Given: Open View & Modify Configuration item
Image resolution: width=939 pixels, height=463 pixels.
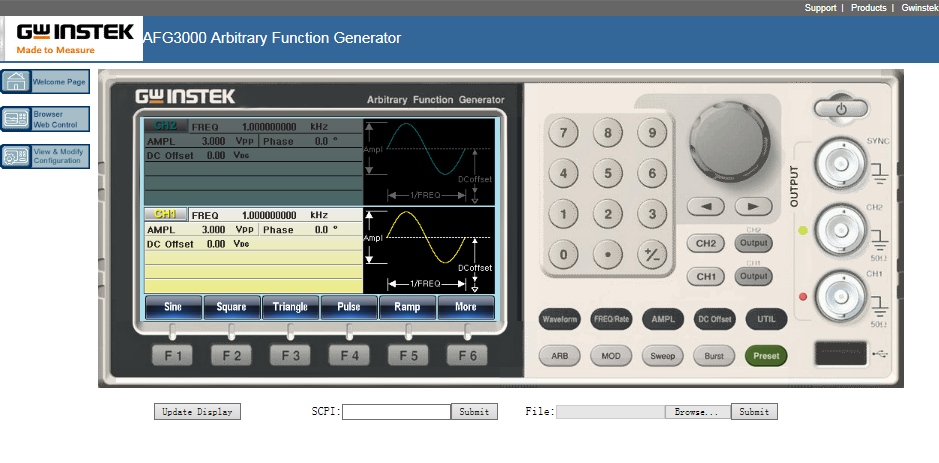Looking at the screenshot, I should (45, 156).
